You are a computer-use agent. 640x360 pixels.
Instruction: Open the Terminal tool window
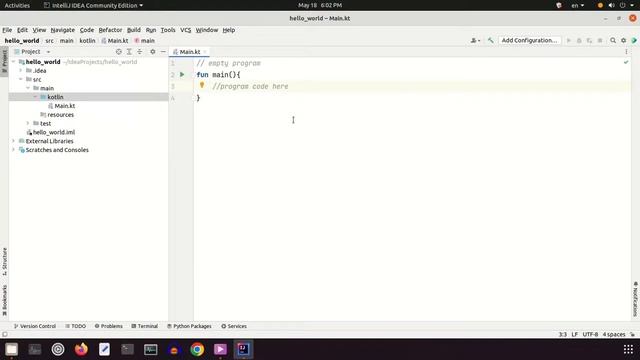pyautogui.click(x=144, y=326)
